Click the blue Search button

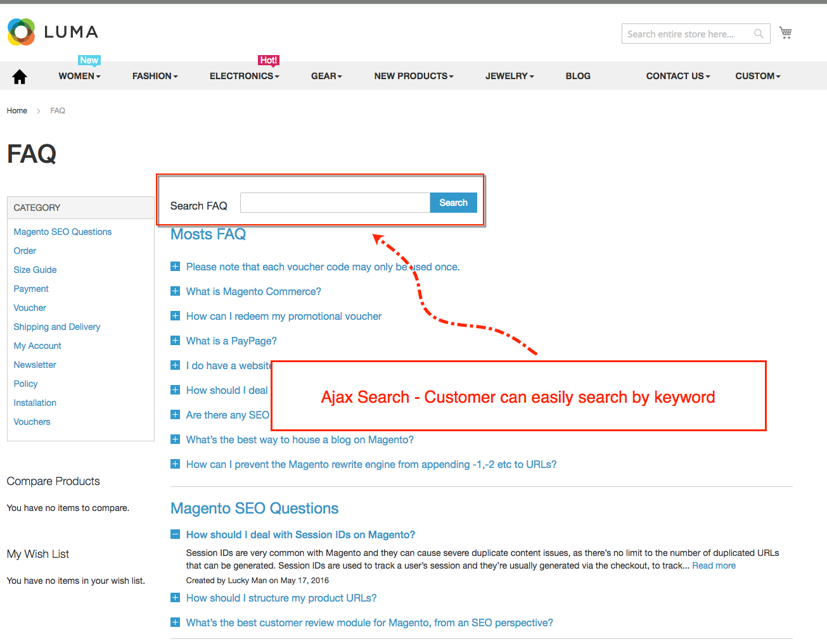[x=453, y=202]
